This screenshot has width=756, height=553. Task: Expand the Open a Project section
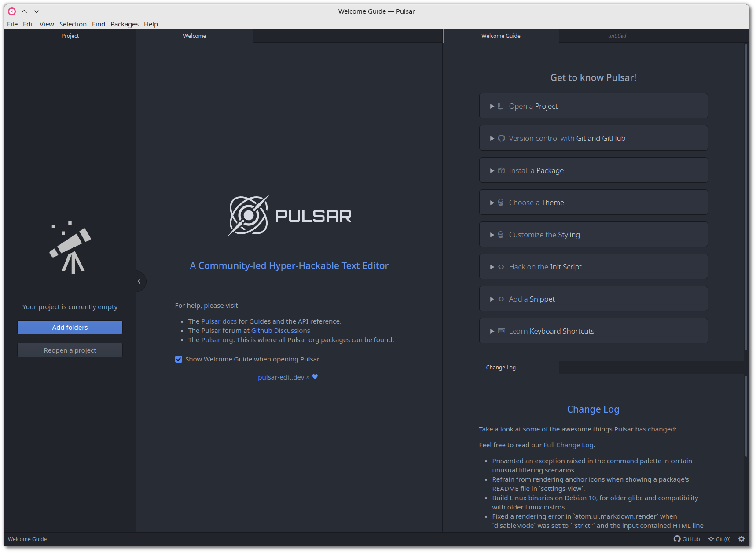tap(593, 106)
